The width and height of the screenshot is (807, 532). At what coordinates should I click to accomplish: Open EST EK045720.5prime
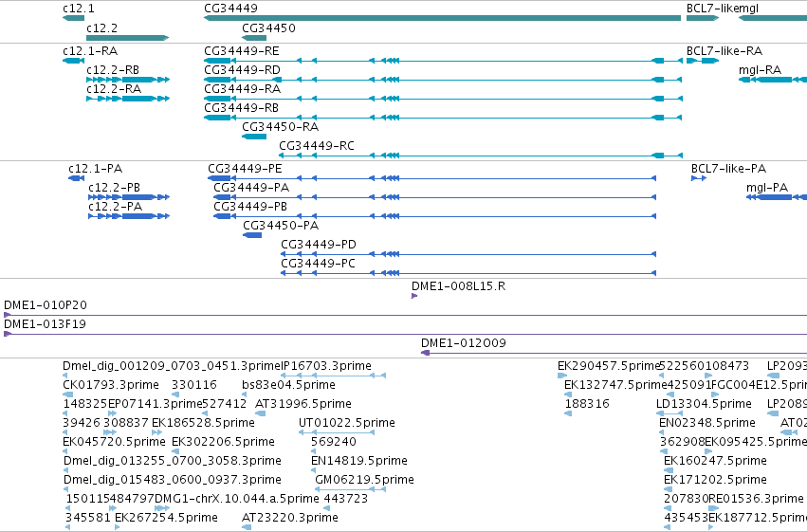point(114,443)
